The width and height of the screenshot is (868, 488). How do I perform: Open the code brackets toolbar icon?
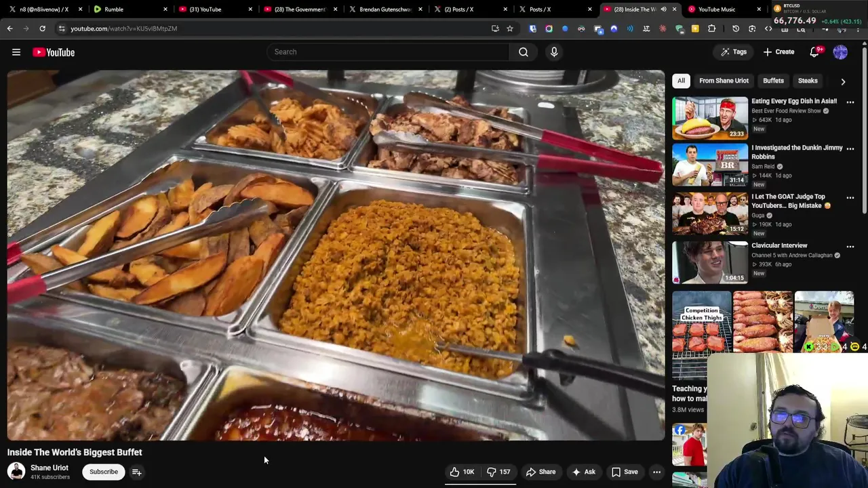[768, 28]
